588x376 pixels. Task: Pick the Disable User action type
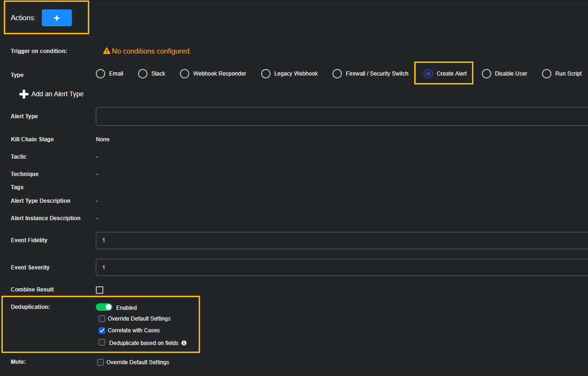(x=487, y=74)
